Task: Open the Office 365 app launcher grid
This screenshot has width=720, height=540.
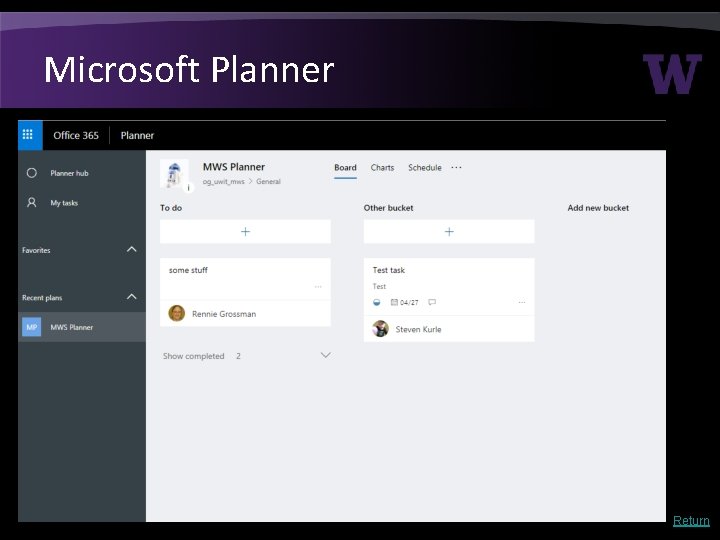Action: [28, 135]
